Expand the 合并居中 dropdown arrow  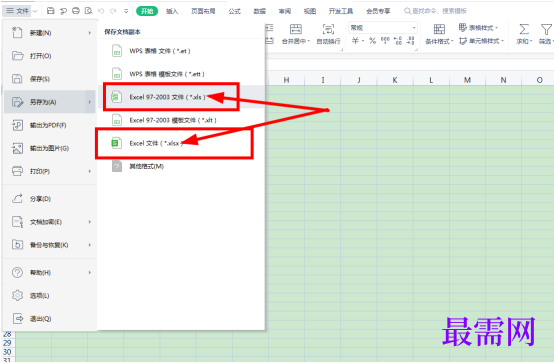pyautogui.click(x=308, y=41)
